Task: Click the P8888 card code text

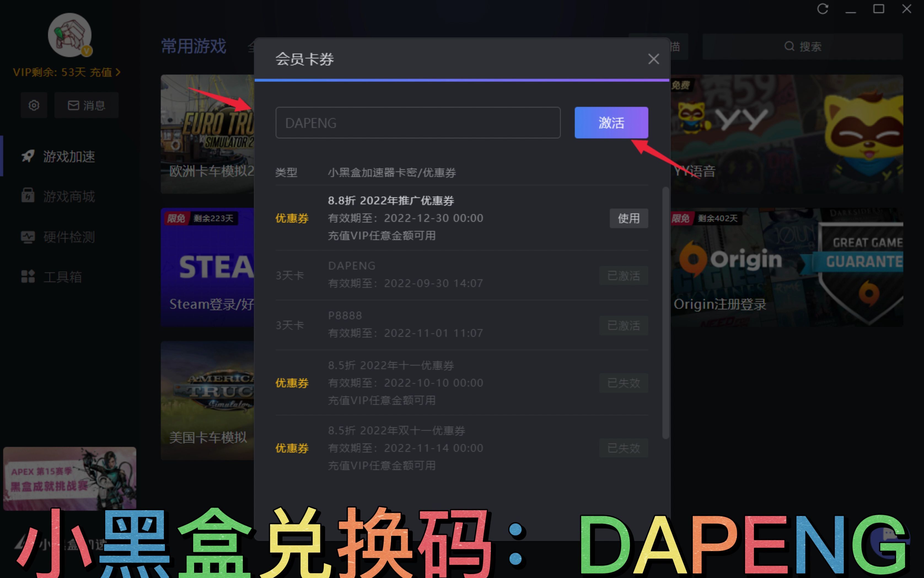Action: pos(345,315)
